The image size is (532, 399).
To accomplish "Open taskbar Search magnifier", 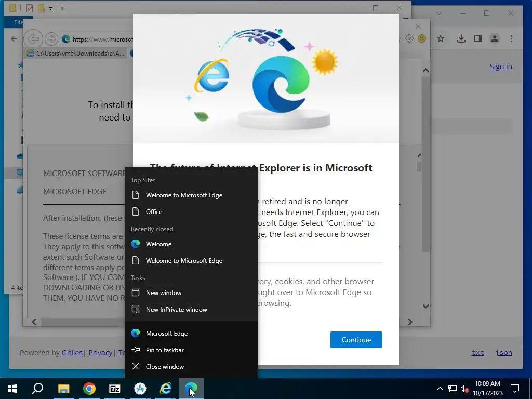I will pos(37,389).
